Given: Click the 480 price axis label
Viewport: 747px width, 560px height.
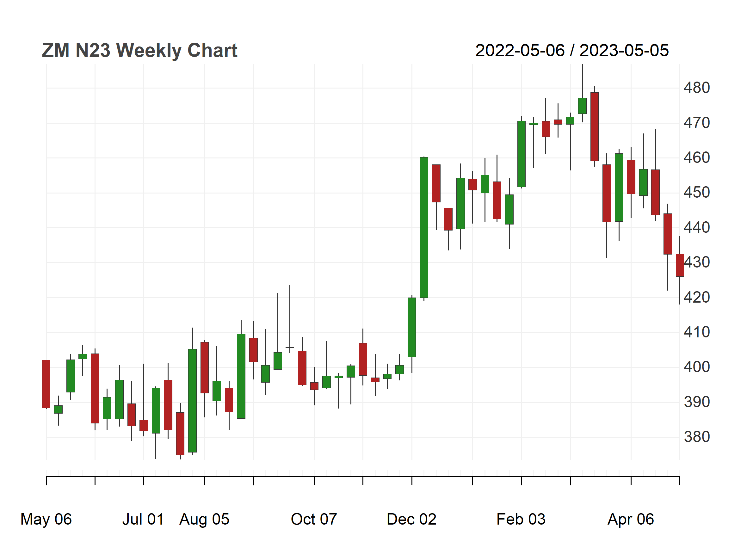Looking at the screenshot, I should click(697, 88).
